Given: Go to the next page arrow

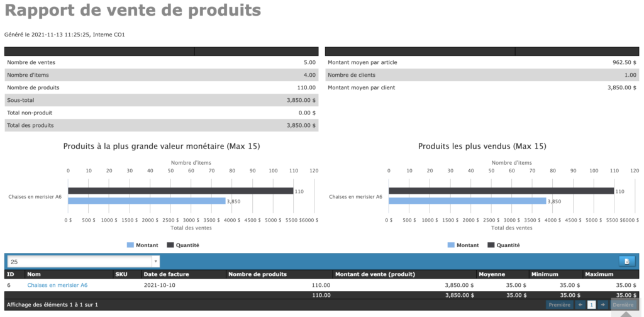Looking at the screenshot, I should point(602,304).
